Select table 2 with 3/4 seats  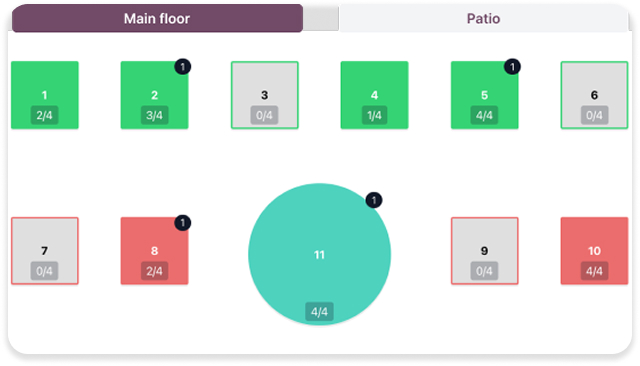click(154, 95)
